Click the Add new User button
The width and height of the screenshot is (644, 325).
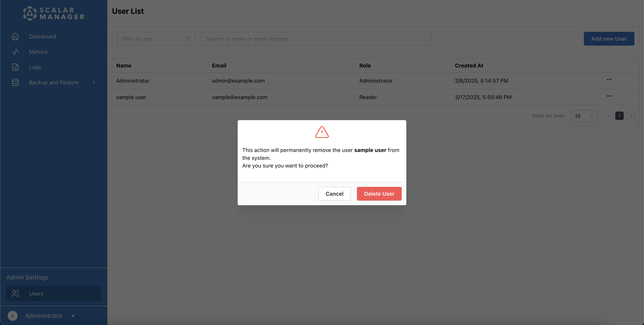pos(609,39)
